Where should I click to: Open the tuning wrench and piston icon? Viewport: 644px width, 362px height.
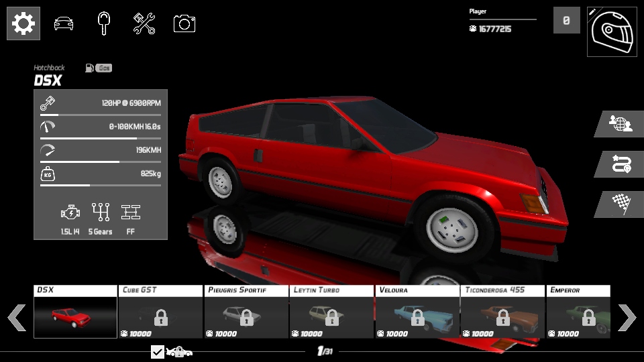click(144, 24)
